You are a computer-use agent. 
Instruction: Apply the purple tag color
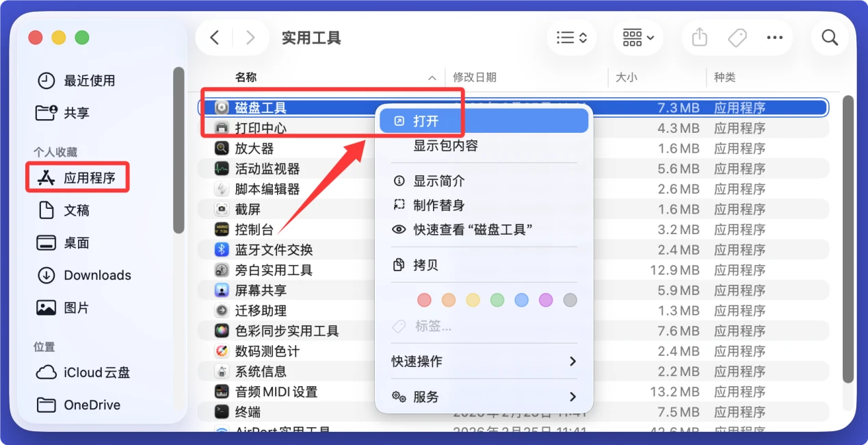tap(545, 300)
